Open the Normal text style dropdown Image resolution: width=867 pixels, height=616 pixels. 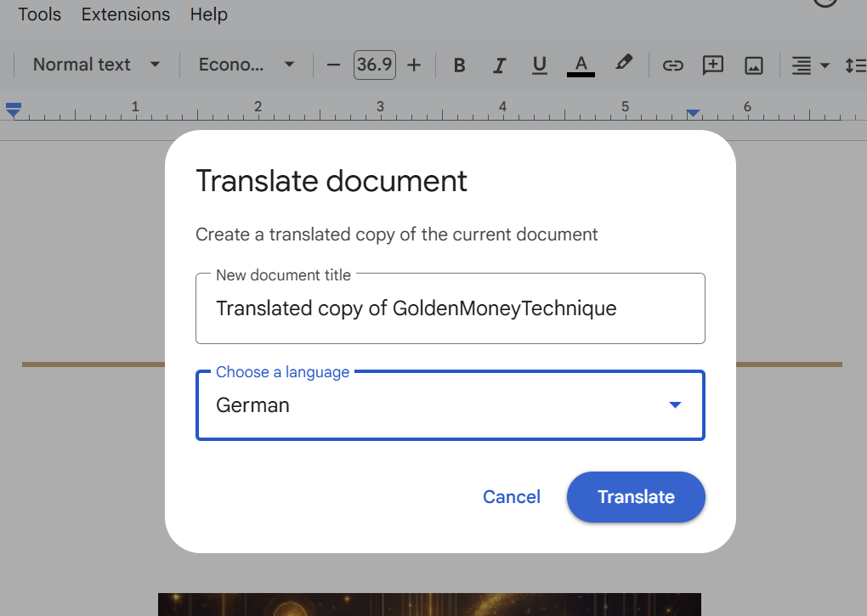point(96,65)
